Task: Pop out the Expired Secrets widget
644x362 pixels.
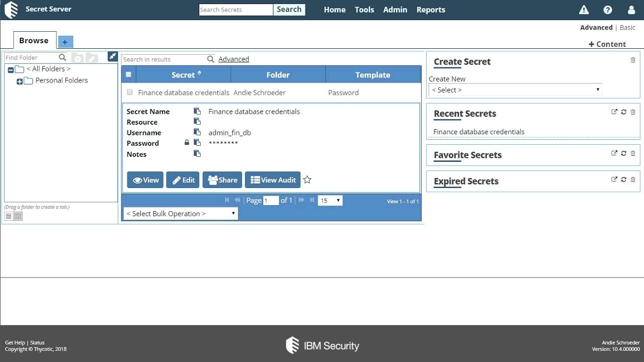Action: (x=614, y=179)
